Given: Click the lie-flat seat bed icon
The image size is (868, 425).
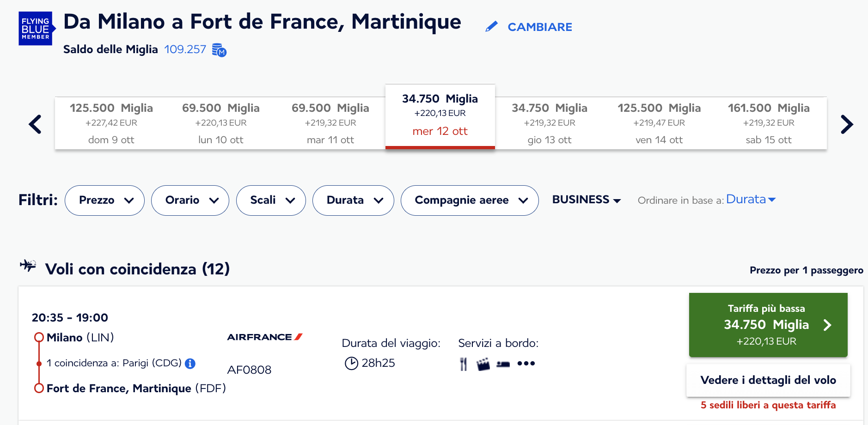Looking at the screenshot, I should click(503, 364).
